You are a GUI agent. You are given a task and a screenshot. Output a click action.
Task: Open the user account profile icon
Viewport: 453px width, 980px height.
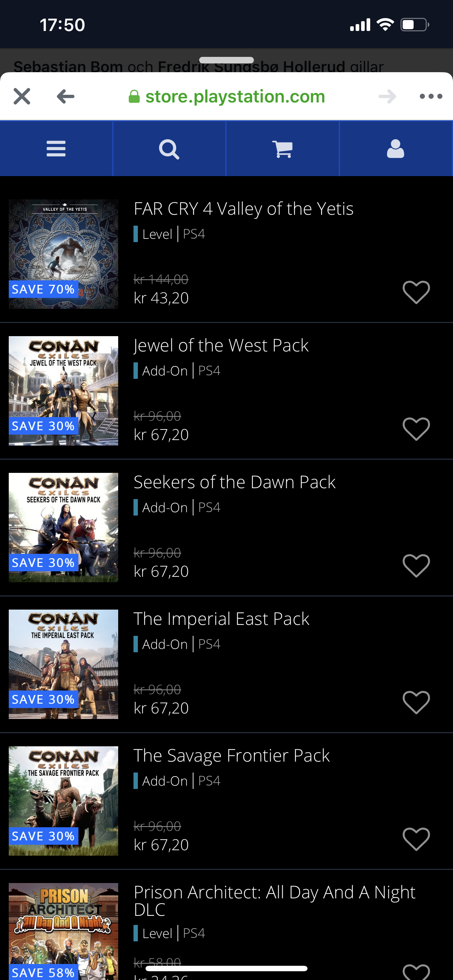pyautogui.click(x=395, y=148)
